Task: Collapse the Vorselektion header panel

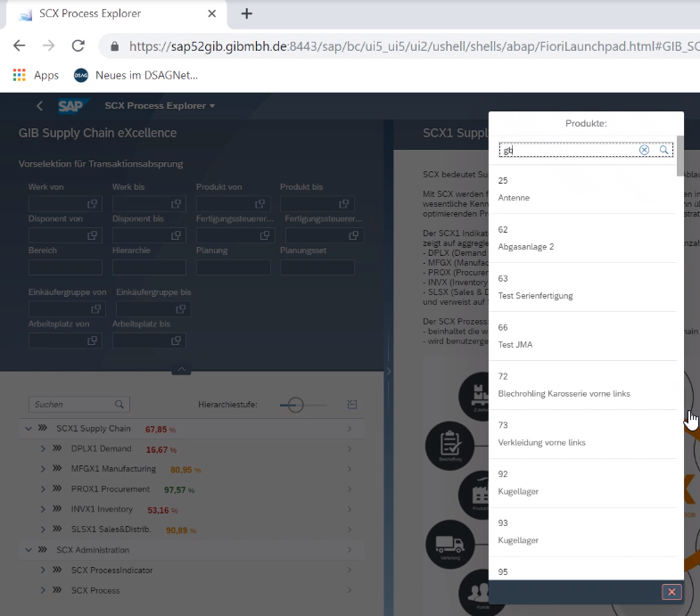Action: (x=181, y=369)
